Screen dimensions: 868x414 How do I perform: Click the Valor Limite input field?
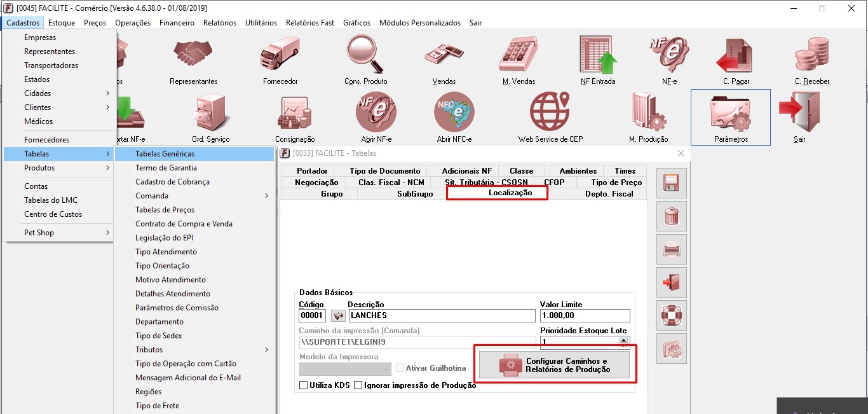(x=585, y=315)
